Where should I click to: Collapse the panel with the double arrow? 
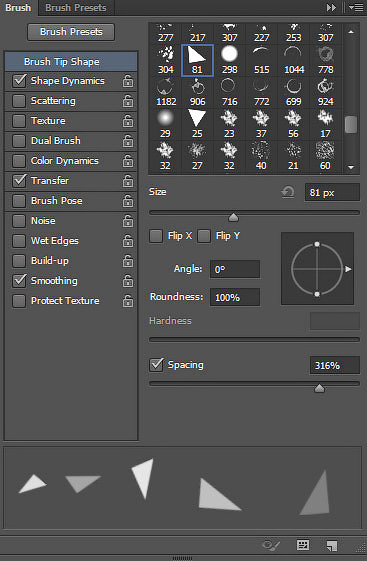click(x=331, y=8)
